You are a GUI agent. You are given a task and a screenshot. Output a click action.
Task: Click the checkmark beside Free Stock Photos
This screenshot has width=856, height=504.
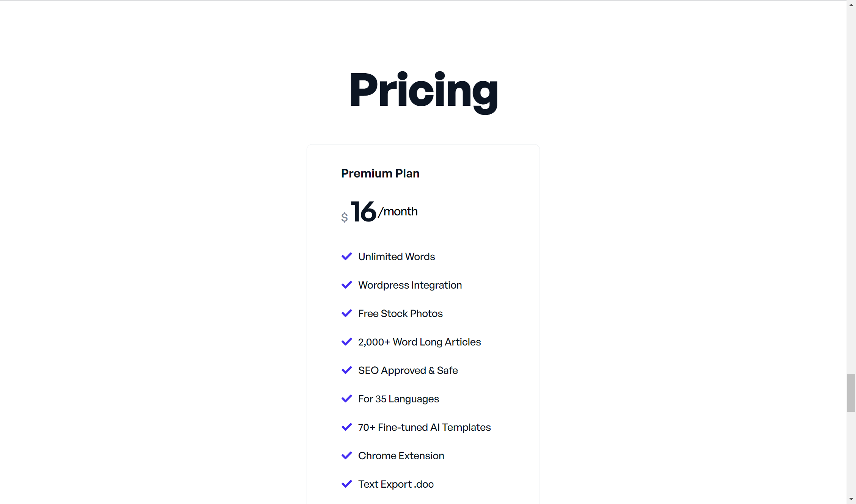[x=346, y=314]
